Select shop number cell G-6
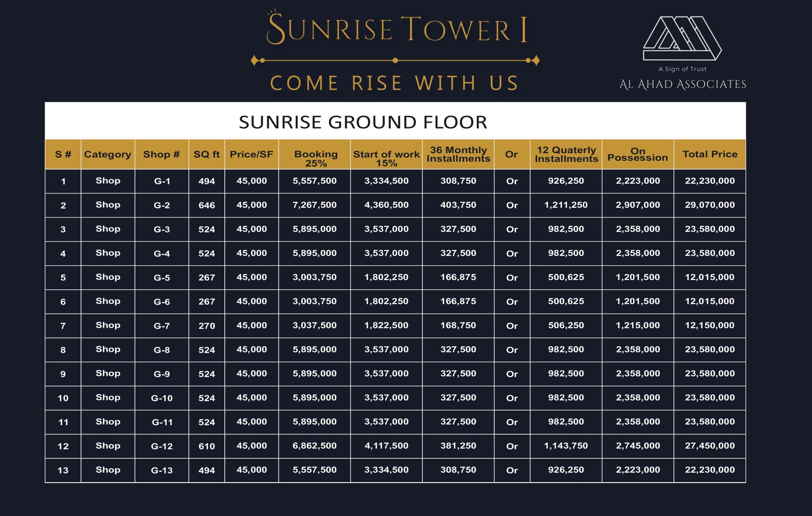Image resolution: width=812 pixels, height=516 pixels. tap(162, 302)
